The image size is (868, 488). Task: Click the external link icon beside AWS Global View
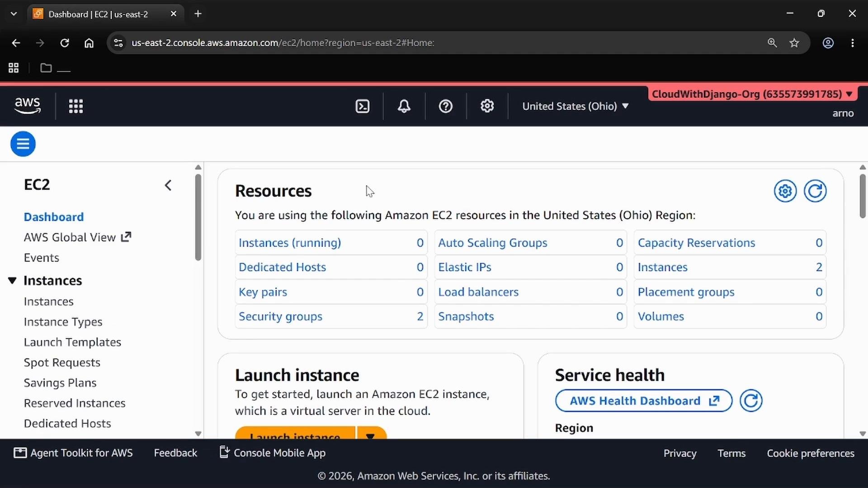coord(126,237)
